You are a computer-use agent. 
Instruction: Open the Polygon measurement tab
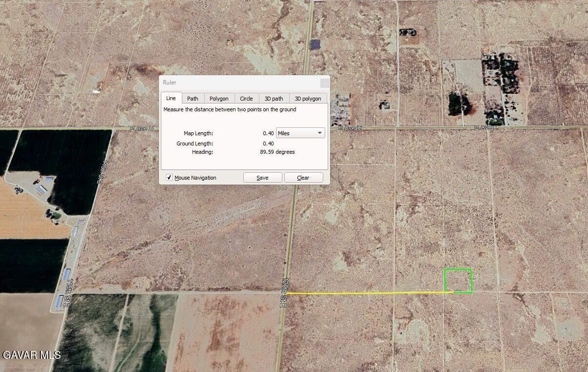tap(219, 99)
